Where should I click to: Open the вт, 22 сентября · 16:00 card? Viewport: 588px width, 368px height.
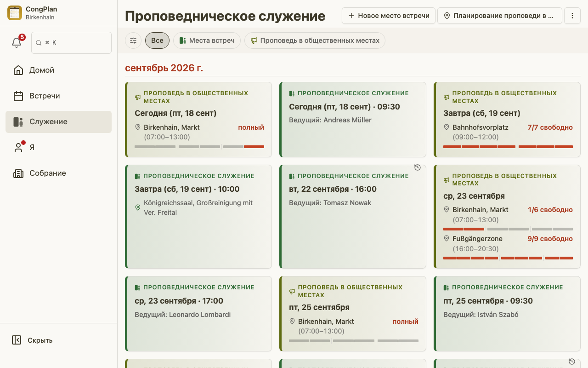[353, 217]
